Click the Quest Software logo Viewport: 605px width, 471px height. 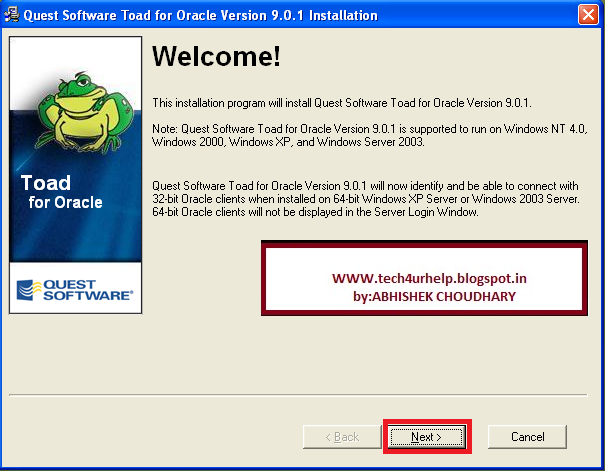75,290
